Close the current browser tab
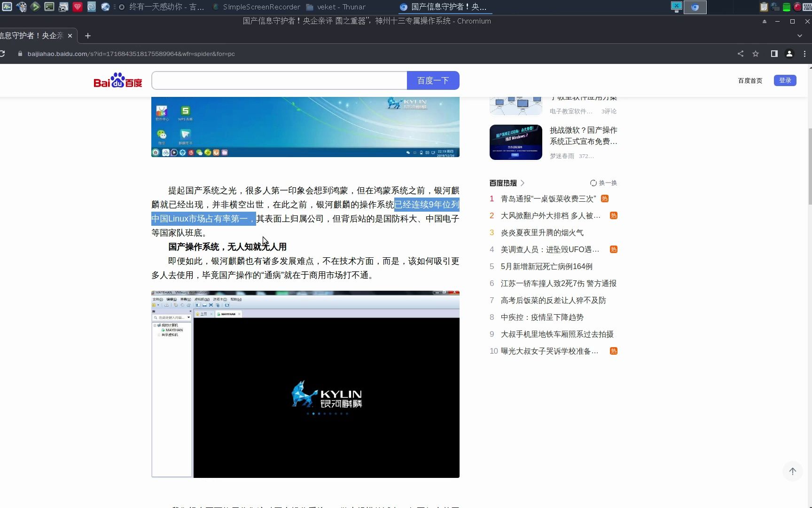Screen dimensions: 812x508 (x=70, y=36)
